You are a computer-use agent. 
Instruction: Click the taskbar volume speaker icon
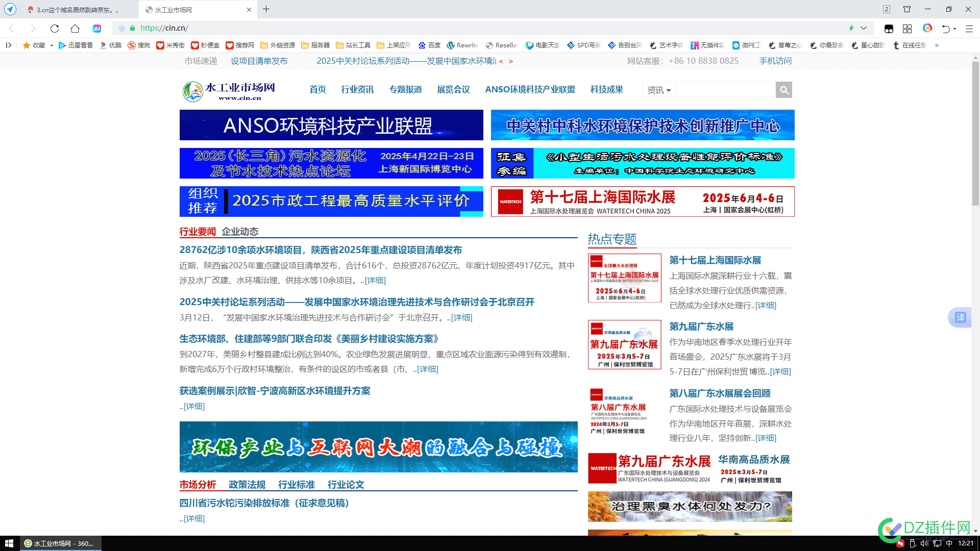[924, 543]
